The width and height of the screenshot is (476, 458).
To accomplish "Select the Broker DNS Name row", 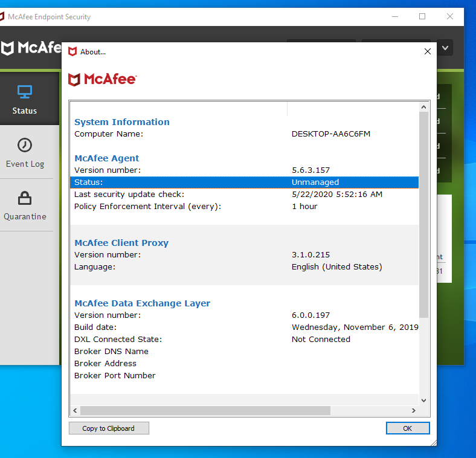I will (x=245, y=352).
